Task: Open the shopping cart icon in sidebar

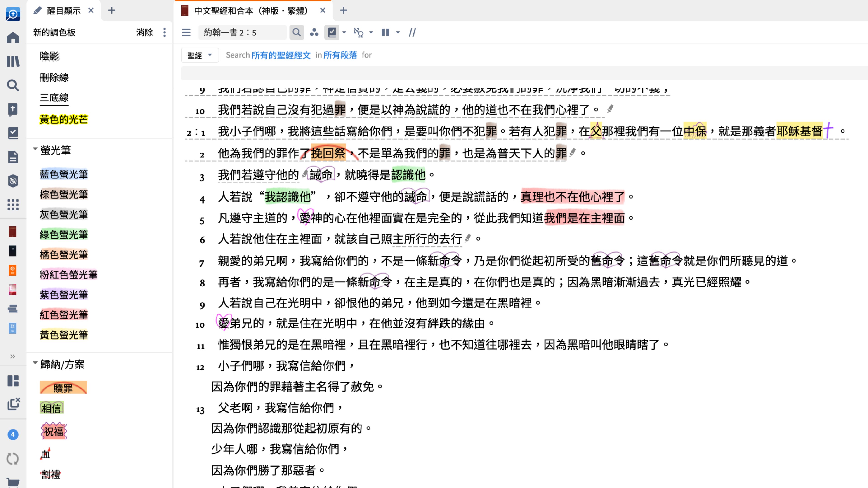Action: 13,483
